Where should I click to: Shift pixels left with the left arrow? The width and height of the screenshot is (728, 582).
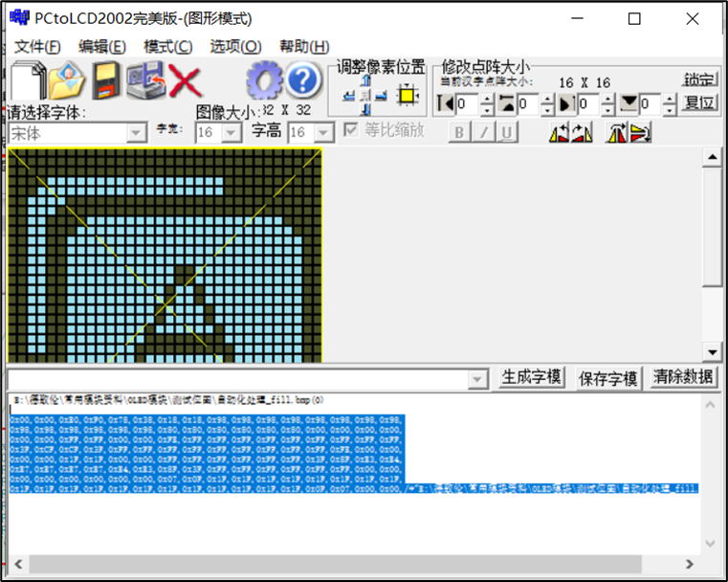(349, 96)
